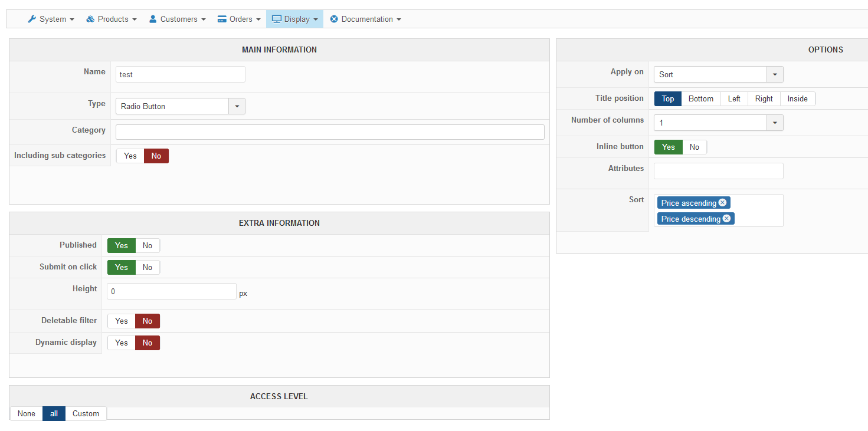The width and height of the screenshot is (868, 431).
Task: Set Deletable filter to No
Action: (x=148, y=321)
